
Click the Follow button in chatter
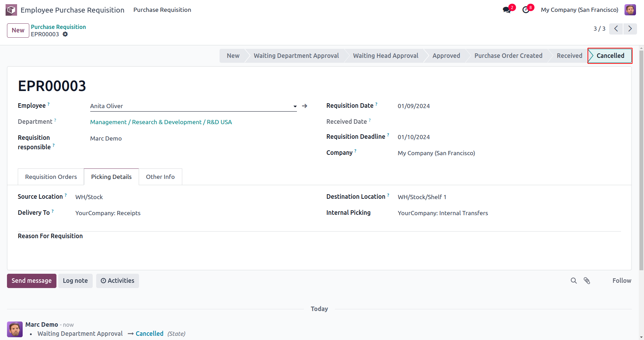(622, 281)
